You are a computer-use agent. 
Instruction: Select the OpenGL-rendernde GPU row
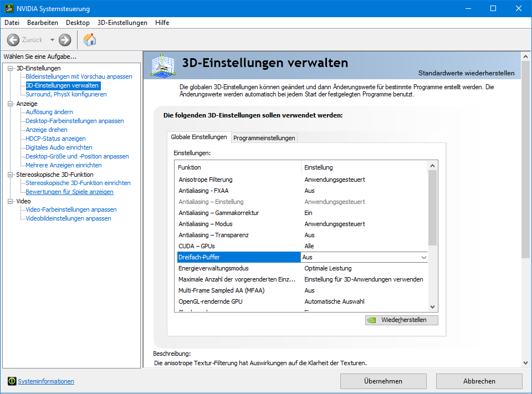[x=303, y=301]
